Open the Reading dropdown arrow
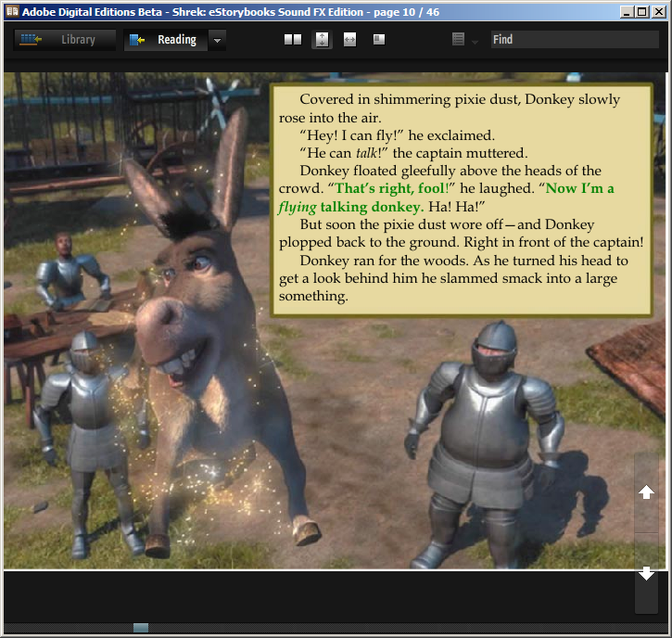The image size is (672, 638). coord(217,40)
